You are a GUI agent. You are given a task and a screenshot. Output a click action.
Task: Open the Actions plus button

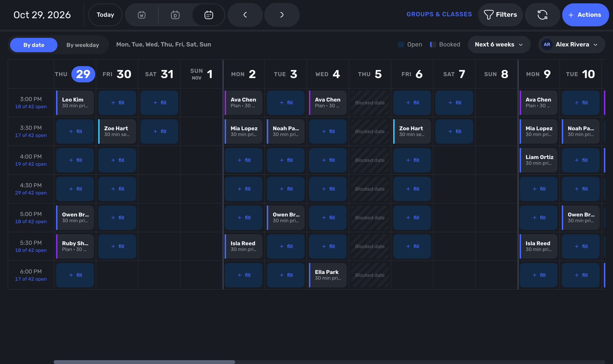click(x=585, y=15)
